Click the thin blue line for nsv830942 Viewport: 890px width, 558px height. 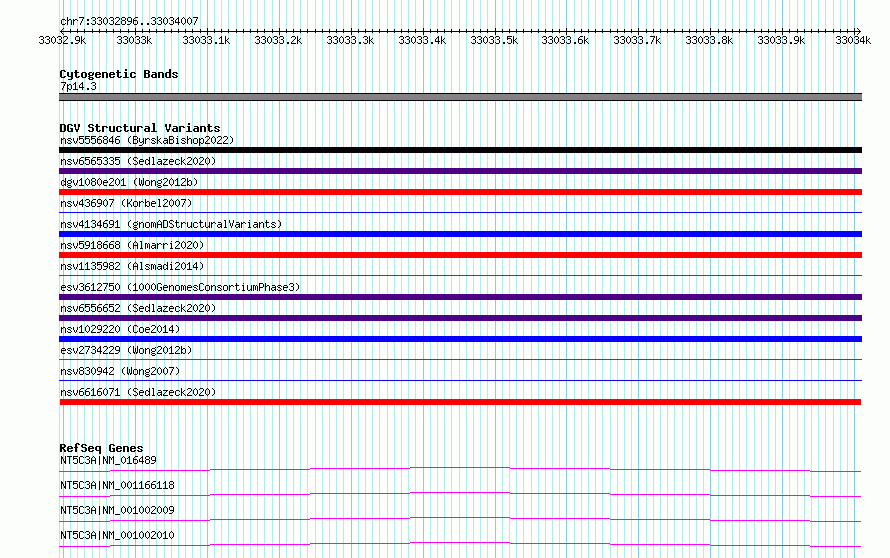[x=460, y=381]
